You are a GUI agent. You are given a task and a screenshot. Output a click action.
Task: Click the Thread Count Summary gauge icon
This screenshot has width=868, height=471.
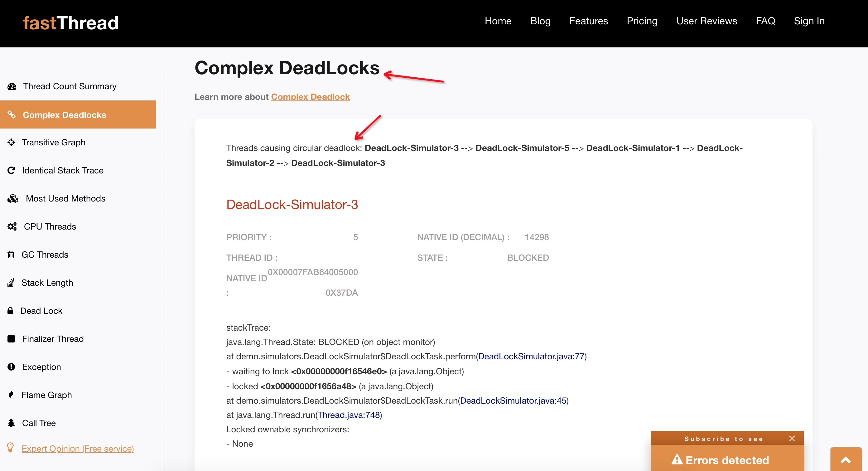(12, 87)
